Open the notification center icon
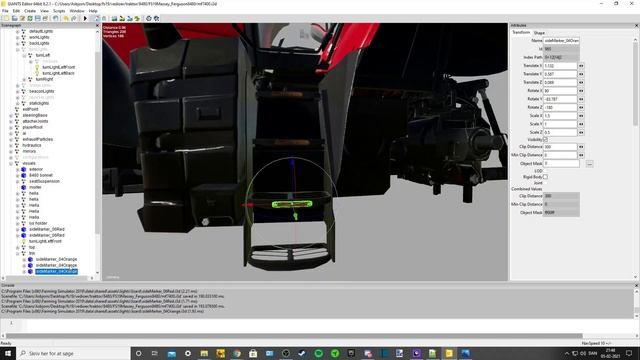This screenshot has width=640, height=360. point(629,353)
